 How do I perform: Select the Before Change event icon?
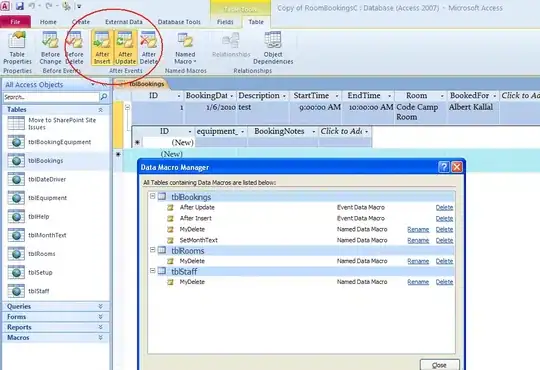[50, 48]
